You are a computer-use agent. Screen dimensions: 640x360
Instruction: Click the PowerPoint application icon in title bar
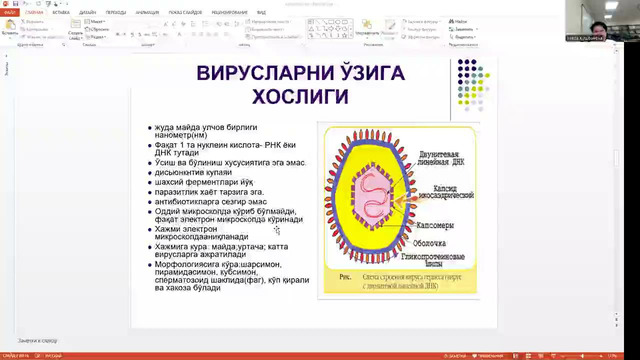5,4
